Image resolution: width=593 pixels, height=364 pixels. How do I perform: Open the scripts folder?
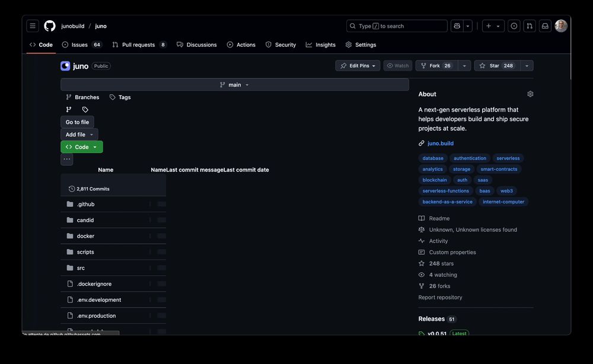85,252
